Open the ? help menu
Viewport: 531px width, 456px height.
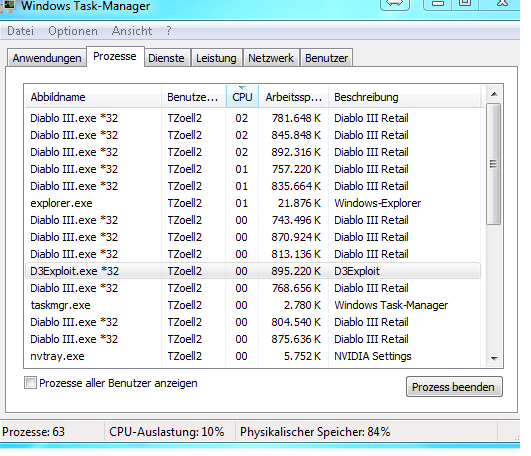169,31
